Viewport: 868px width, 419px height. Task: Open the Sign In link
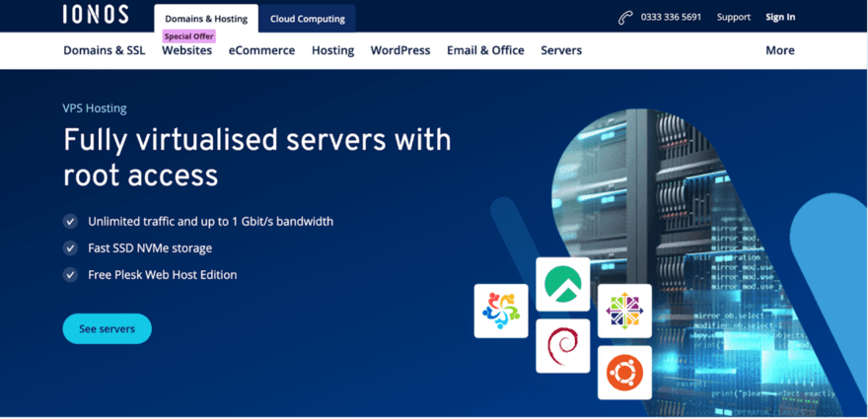point(780,17)
